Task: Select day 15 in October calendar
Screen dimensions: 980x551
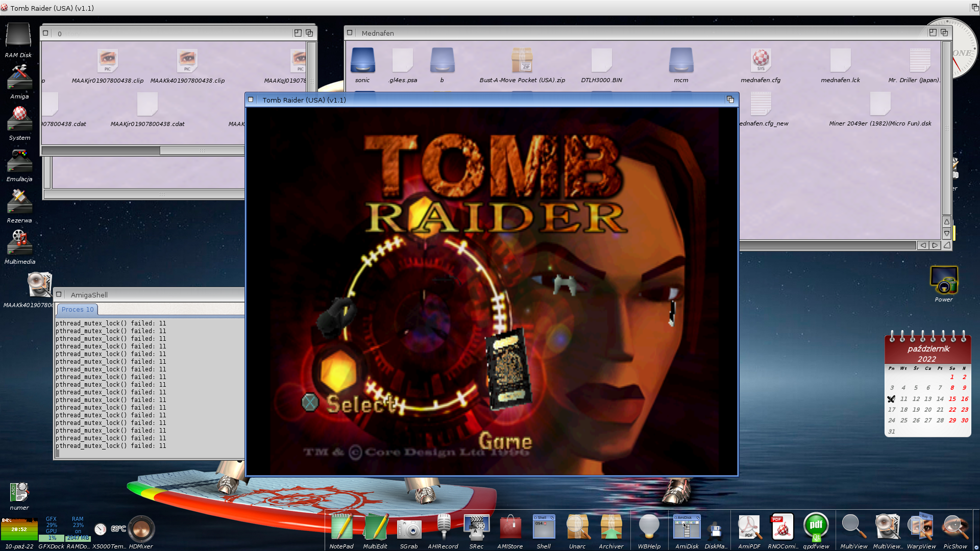Action: 952,399
